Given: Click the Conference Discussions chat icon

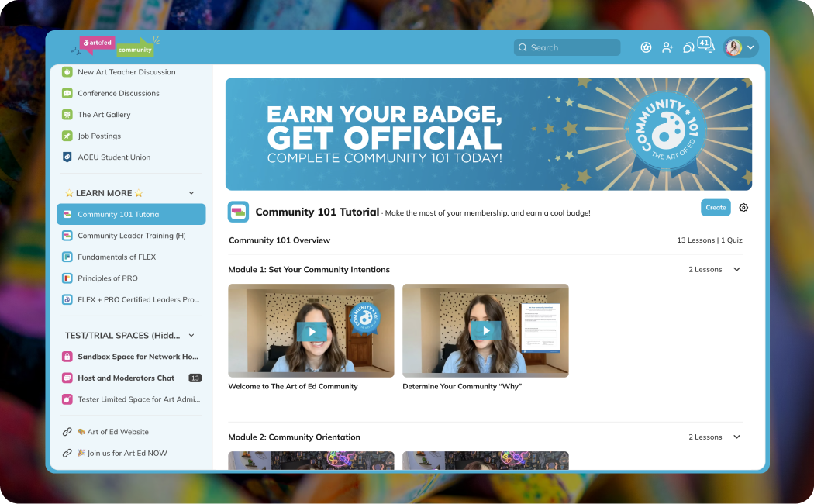Looking at the screenshot, I should pos(67,93).
